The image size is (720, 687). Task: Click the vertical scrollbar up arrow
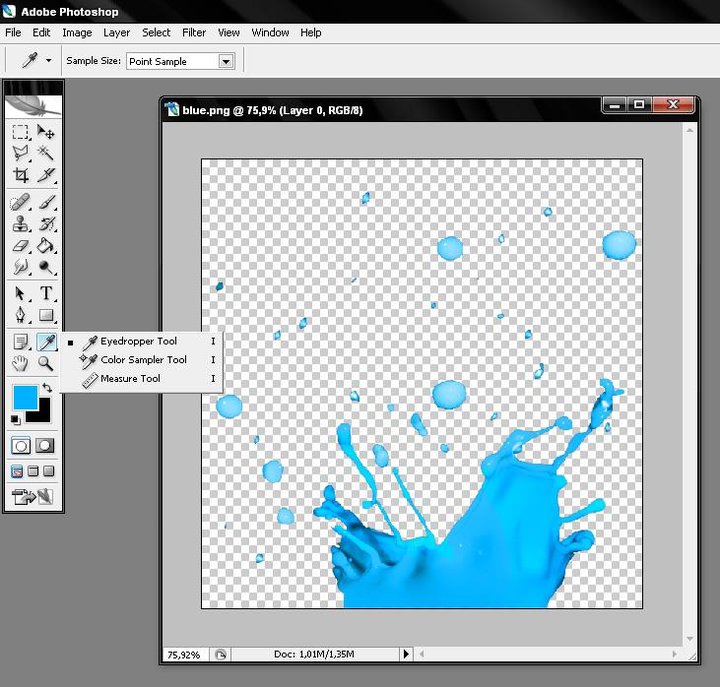[690, 131]
